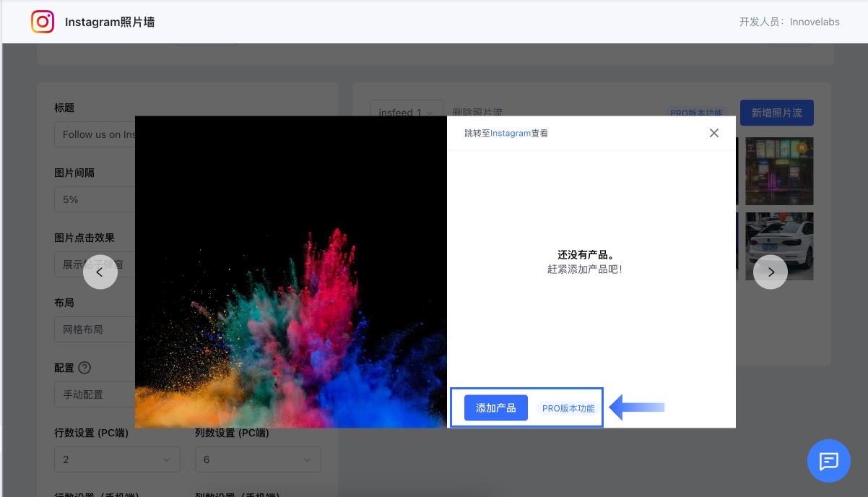This screenshot has height=497, width=868.
Task: Click the PRO版本功能 badge beside 添加产品
Action: (568, 408)
